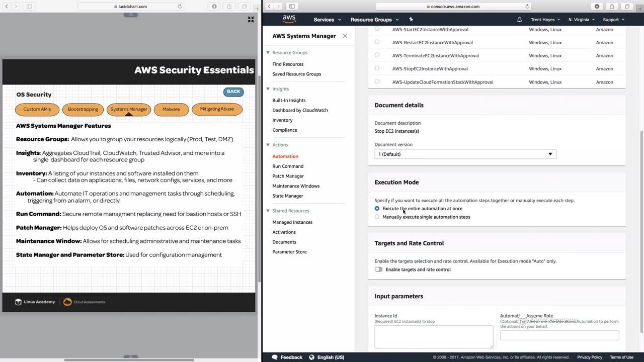
Task: Enable targets and rate control toggle
Action: [x=378, y=269]
